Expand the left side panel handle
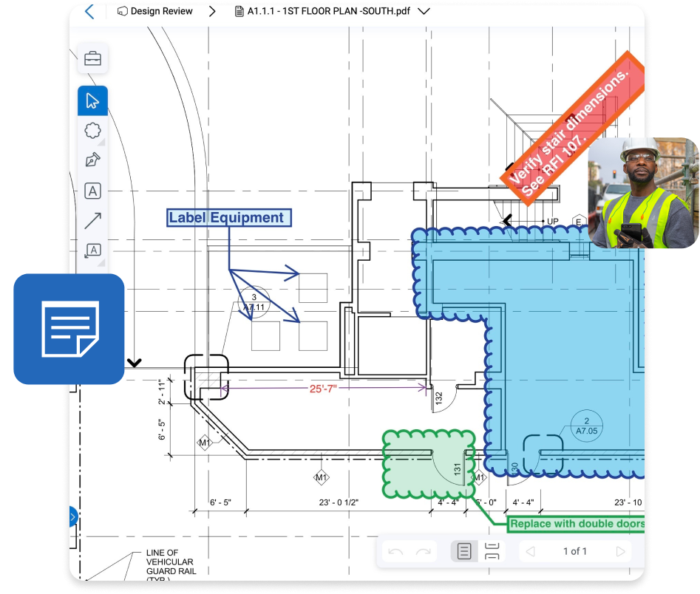This screenshot has height=594, width=700. tap(72, 517)
